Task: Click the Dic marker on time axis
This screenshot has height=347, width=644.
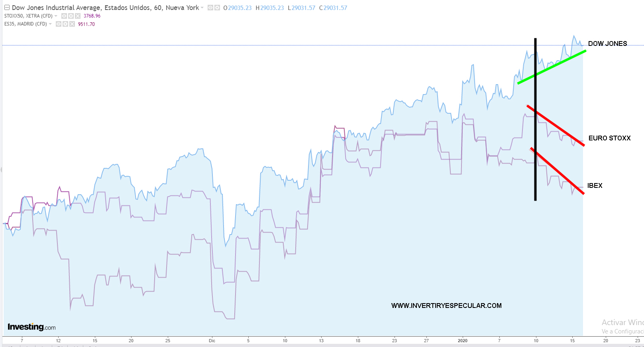Action: coord(212,341)
